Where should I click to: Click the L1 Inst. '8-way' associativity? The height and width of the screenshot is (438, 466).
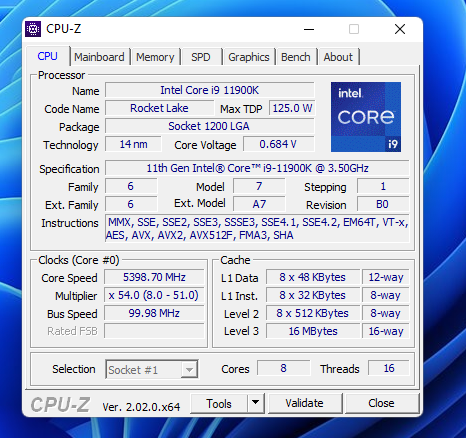click(386, 295)
